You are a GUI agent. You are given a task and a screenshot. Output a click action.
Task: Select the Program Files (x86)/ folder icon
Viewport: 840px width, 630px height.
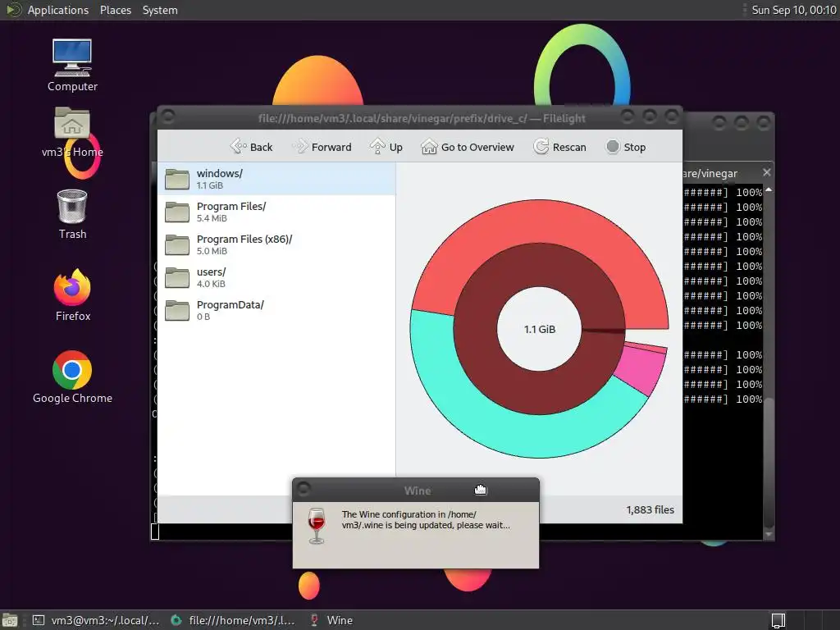tap(177, 244)
